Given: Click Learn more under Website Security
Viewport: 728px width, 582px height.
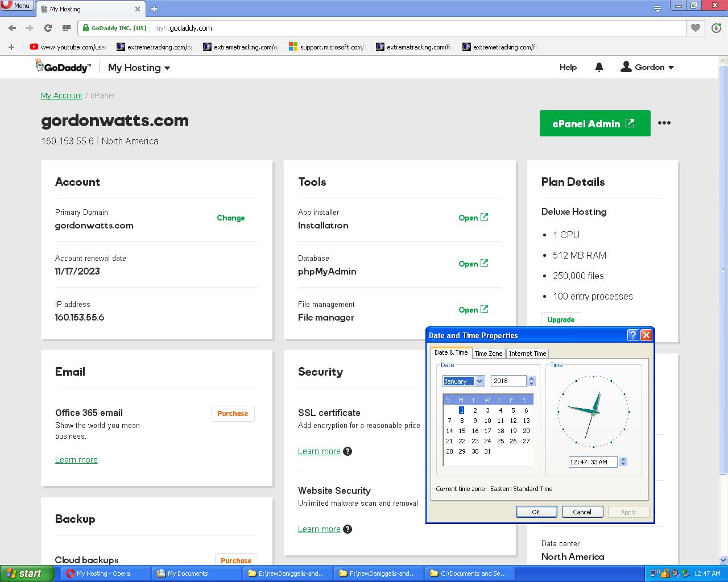Looking at the screenshot, I should click(x=319, y=529).
